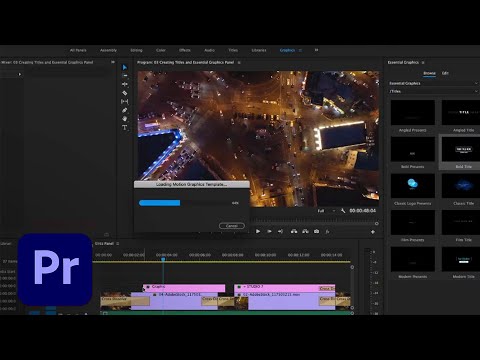The image size is (480, 360).
Task: Open Graphics workspace menu icon
Action: pos(300,50)
